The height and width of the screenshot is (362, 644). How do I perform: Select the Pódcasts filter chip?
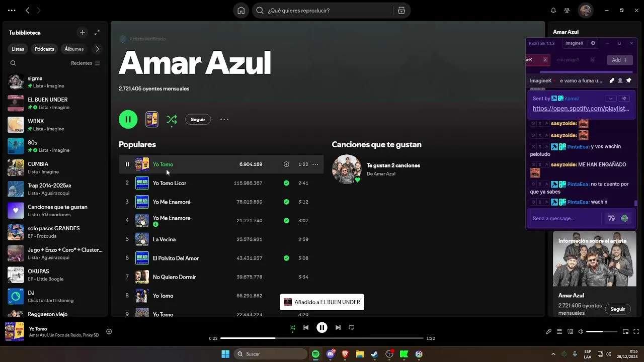click(x=44, y=49)
